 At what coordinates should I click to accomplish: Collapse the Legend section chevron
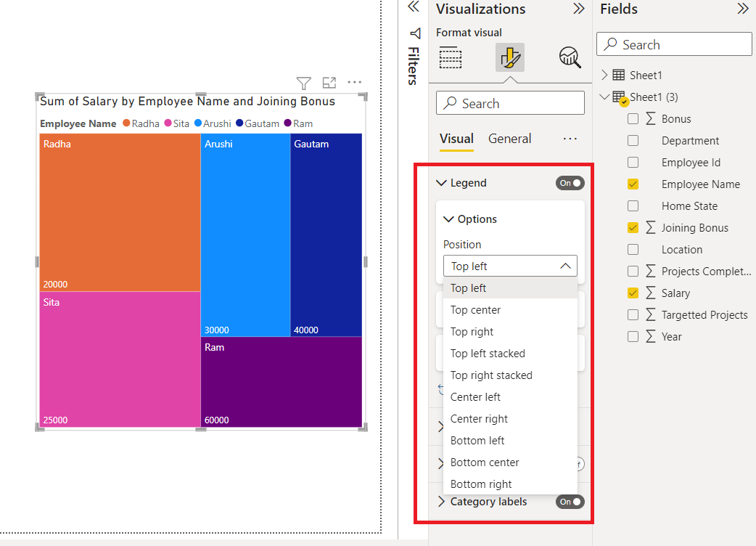441,183
